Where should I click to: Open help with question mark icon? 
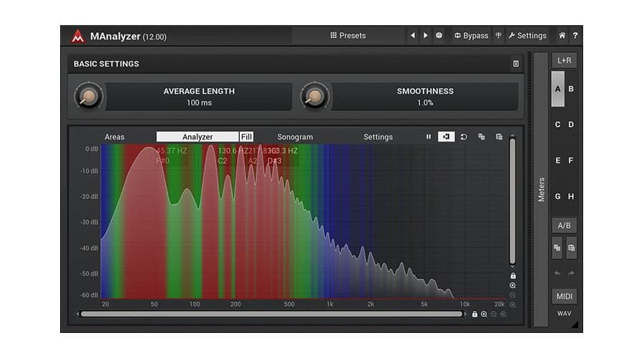point(575,35)
